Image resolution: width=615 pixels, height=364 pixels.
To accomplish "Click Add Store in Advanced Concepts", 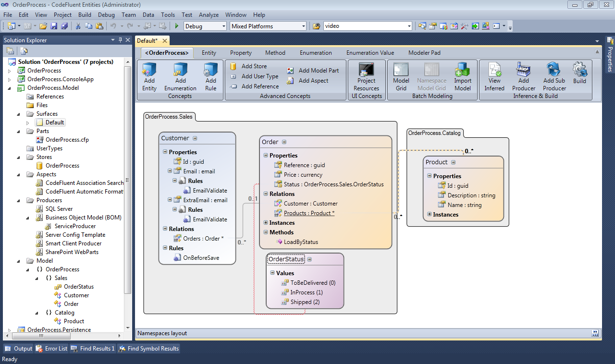I will [248, 66].
